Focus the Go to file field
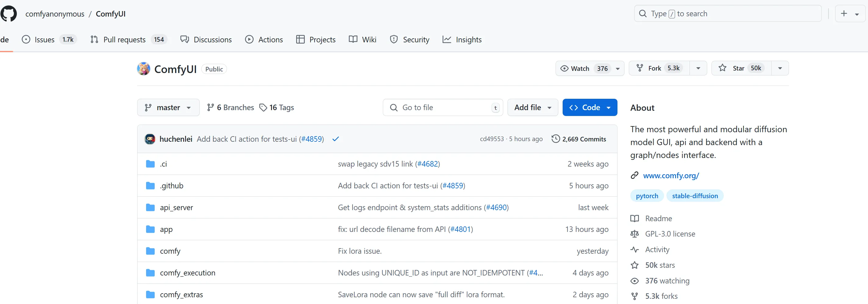The image size is (868, 304). pyautogui.click(x=443, y=107)
